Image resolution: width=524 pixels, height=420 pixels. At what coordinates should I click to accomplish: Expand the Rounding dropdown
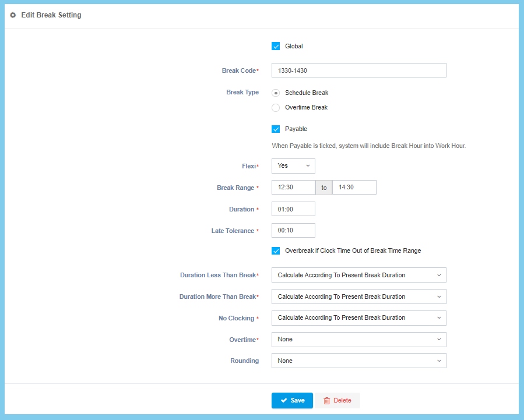click(x=358, y=361)
